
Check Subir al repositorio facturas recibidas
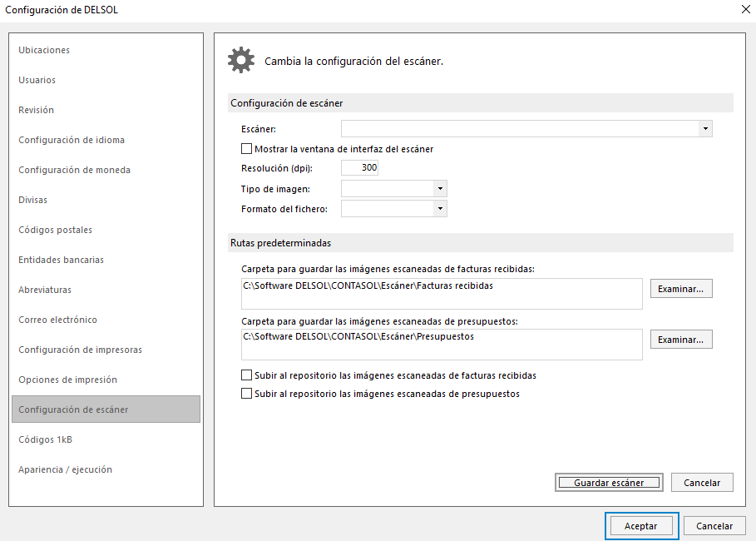[x=246, y=375]
